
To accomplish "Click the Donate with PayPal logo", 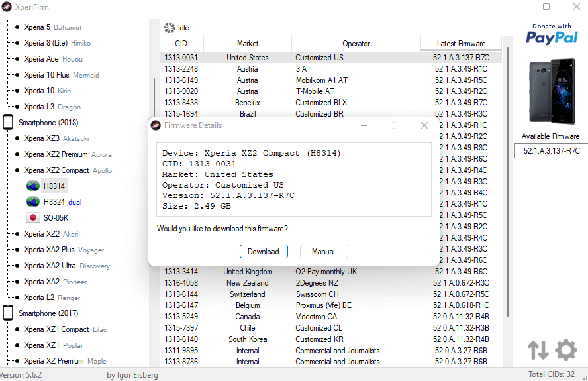I will point(552,34).
